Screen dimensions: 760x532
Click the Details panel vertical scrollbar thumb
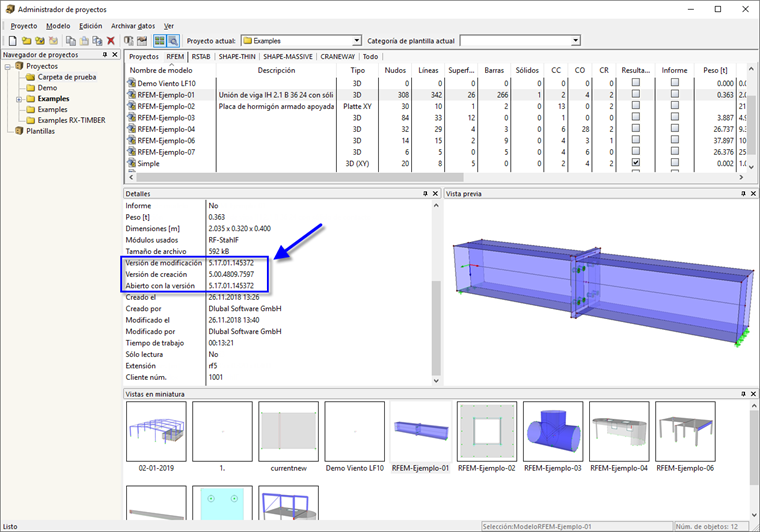pos(436,328)
